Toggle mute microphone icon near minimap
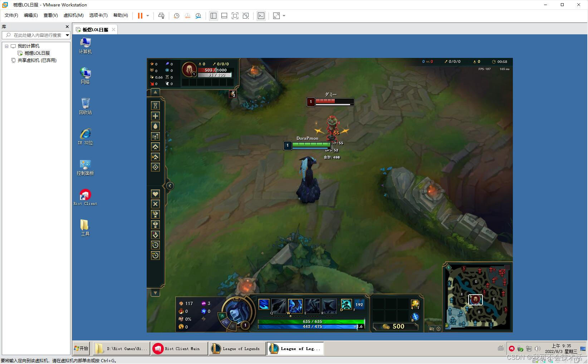The height and width of the screenshot is (364, 588). click(432, 329)
